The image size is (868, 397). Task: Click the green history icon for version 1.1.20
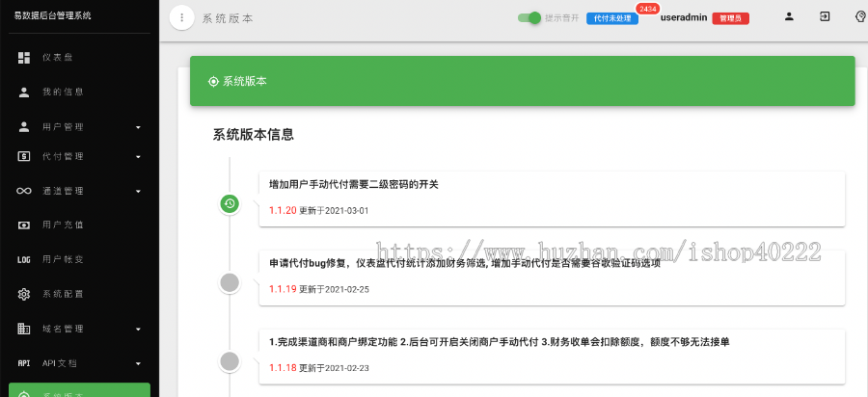coord(230,203)
